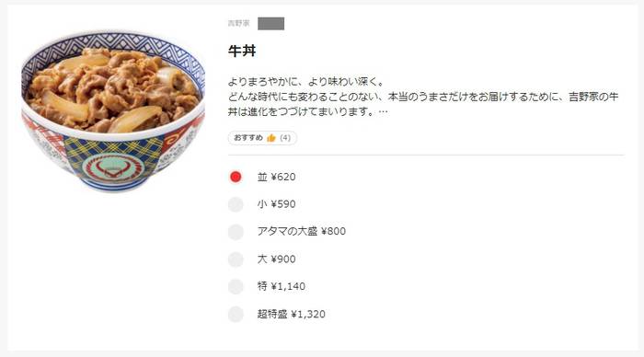Select the 小 ¥590 radio button
This screenshot has height=357, width=644.
236,204
